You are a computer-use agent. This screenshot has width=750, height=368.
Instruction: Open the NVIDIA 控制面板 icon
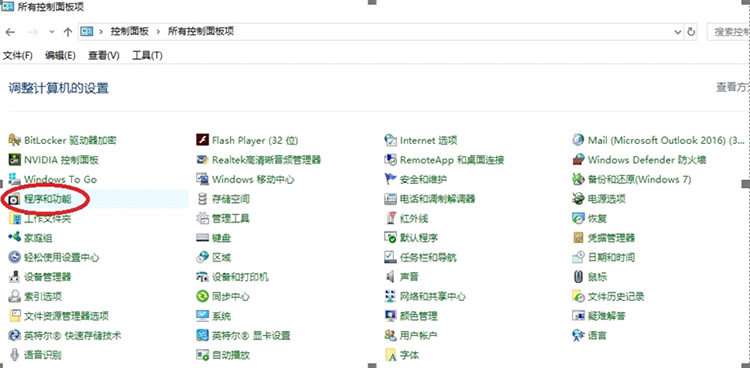coord(15,160)
